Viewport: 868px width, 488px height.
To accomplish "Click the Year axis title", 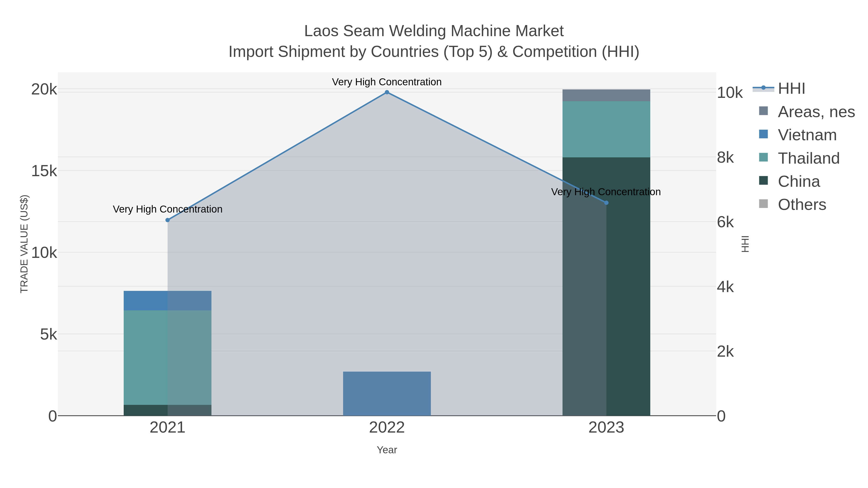I will (x=387, y=450).
